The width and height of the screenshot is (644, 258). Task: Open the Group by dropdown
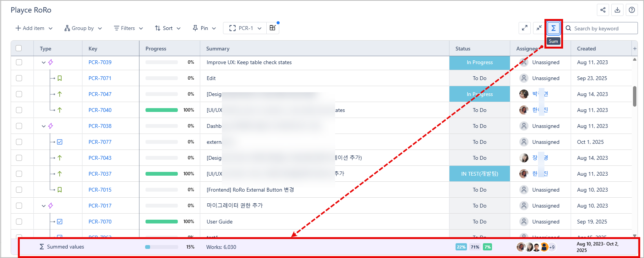point(83,28)
